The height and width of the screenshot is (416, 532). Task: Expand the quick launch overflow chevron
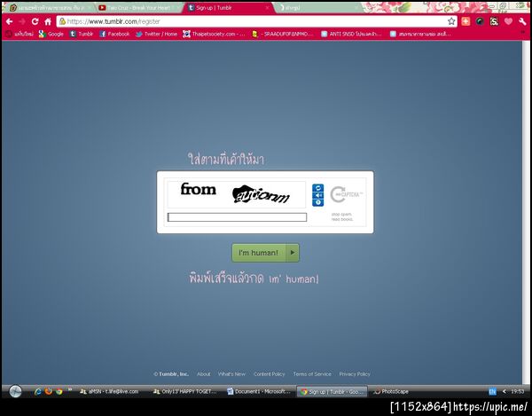point(69,389)
